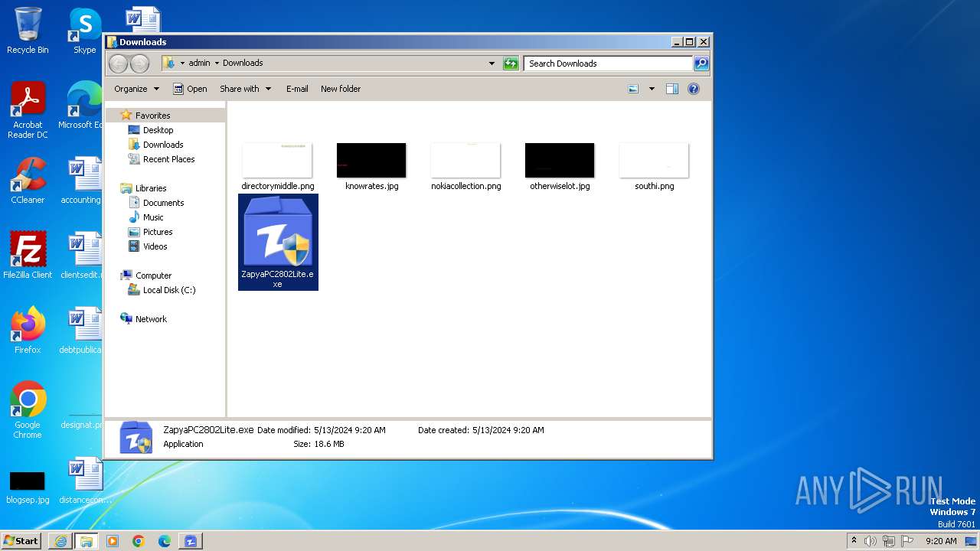Click the Open toolbar button
980x551 pixels.
point(190,89)
